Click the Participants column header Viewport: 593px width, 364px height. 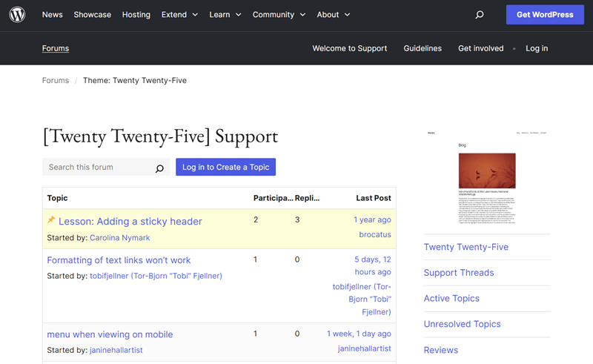(x=273, y=198)
